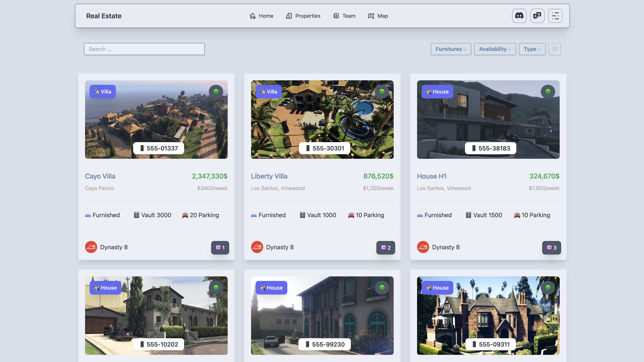Image resolution: width=644 pixels, height=362 pixels.
Task: Click the sort order icon button
Action: click(x=555, y=49)
